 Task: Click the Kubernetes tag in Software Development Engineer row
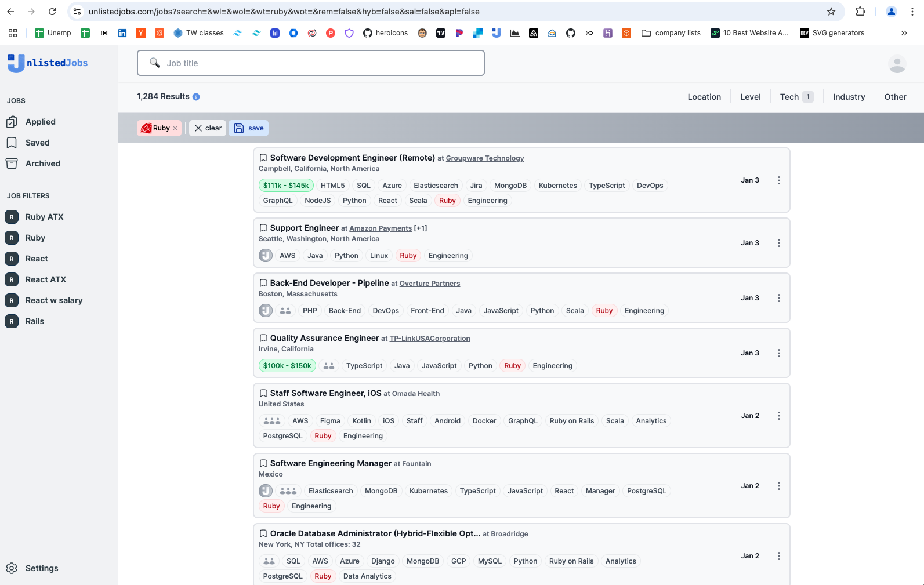558,186
